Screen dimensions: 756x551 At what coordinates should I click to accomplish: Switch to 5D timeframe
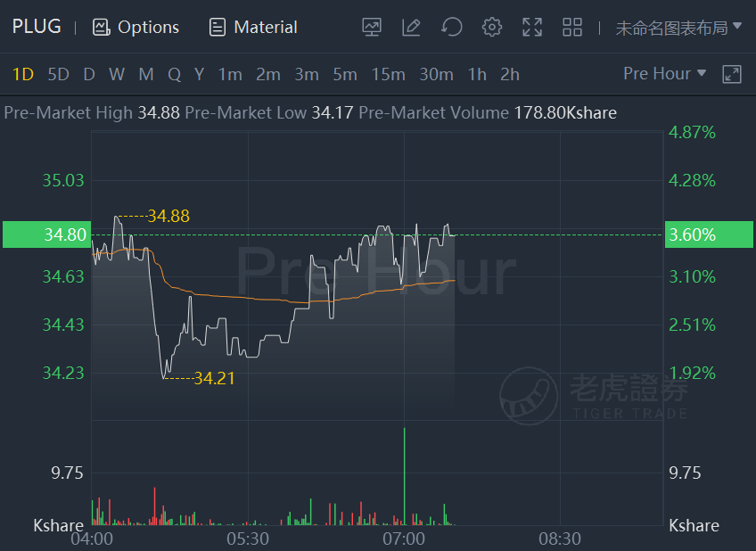click(58, 75)
